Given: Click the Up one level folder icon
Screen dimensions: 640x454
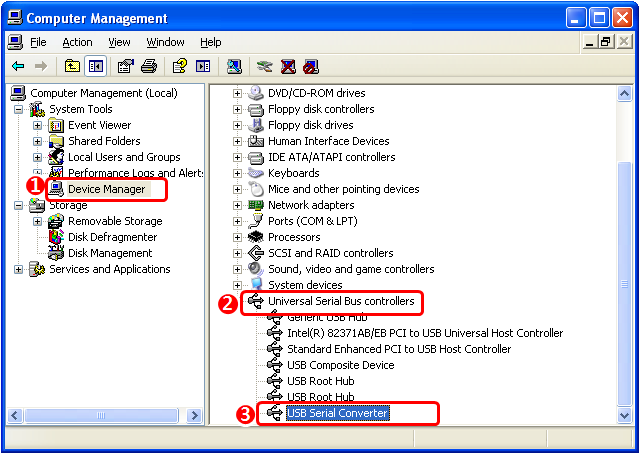Looking at the screenshot, I should click(x=72, y=66).
